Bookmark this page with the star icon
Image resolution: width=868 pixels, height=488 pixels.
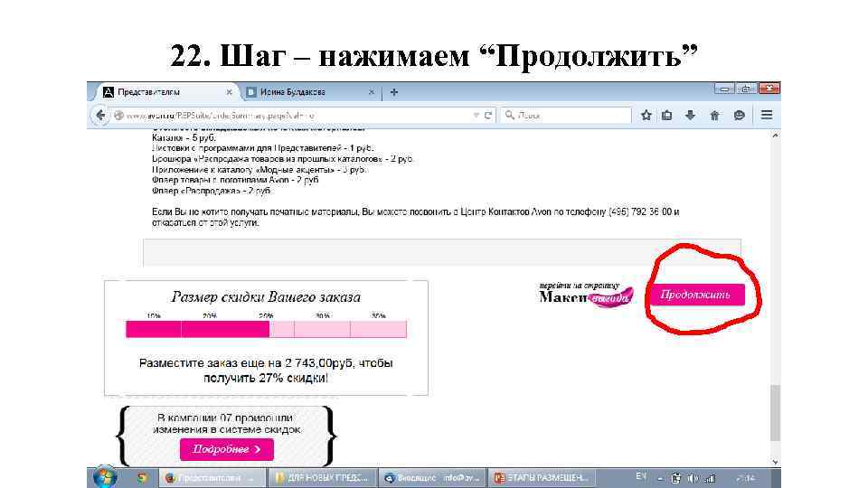tap(646, 115)
